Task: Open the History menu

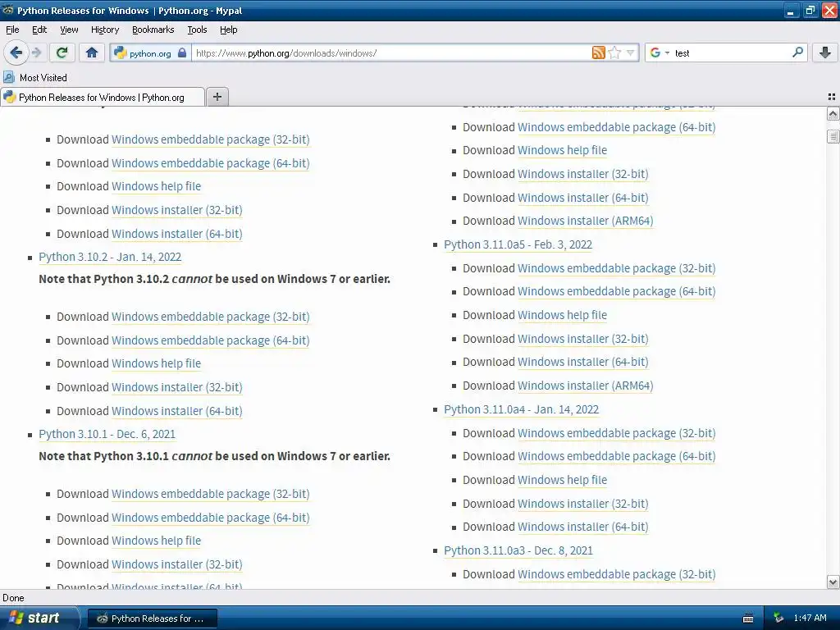Action: click(x=104, y=30)
